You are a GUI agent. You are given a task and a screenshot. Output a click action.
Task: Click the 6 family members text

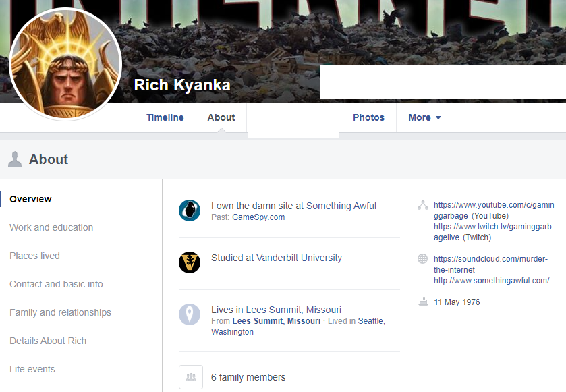pos(248,378)
